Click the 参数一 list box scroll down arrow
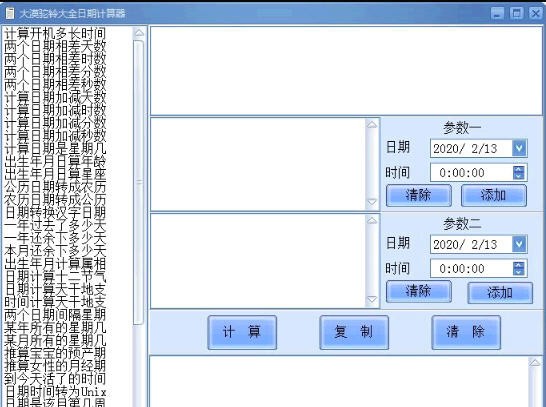Screen dimensions: 546x407 [x=372, y=202]
